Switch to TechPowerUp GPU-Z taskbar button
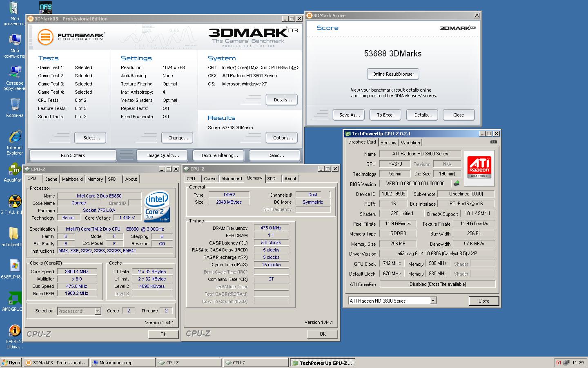Image resolution: width=588 pixels, height=368 pixels. pos(322,363)
